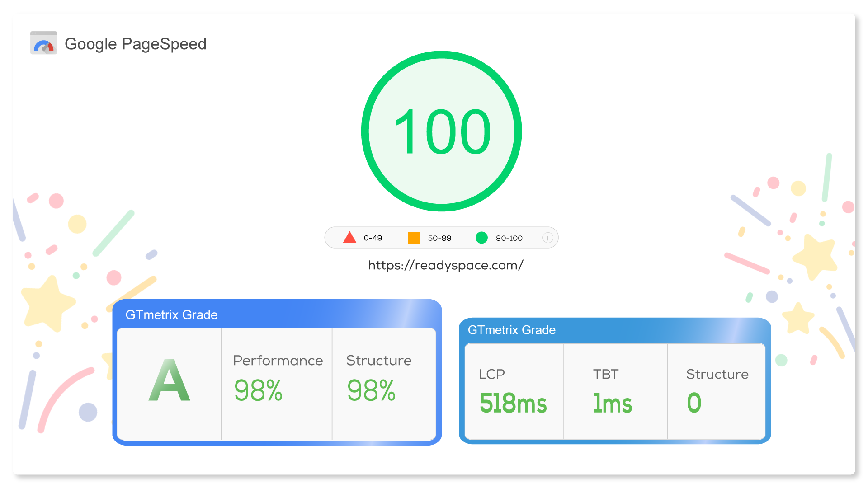The height and width of the screenshot is (488, 868).
Task: Expand the right GTmetrix Grade panel header
Action: coord(512,330)
